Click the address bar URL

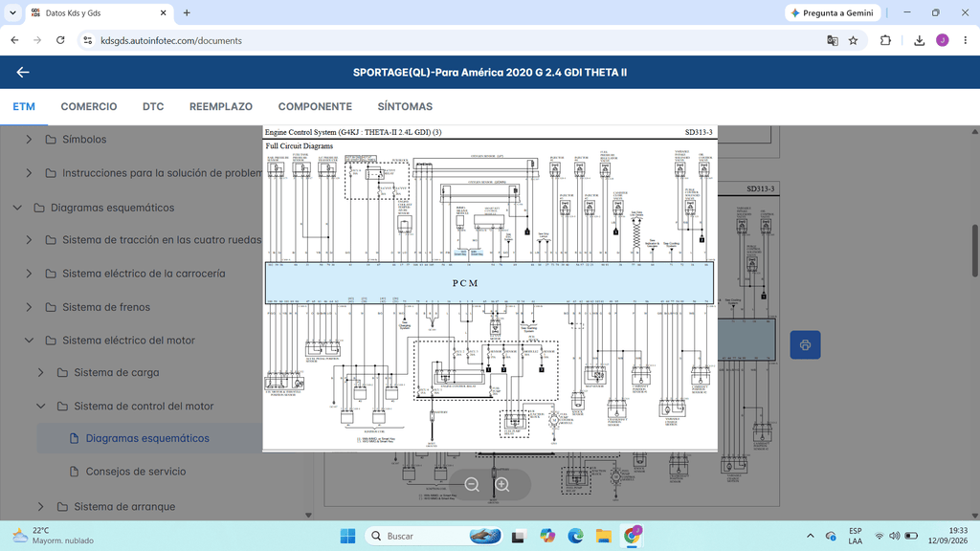[x=171, y=40]
